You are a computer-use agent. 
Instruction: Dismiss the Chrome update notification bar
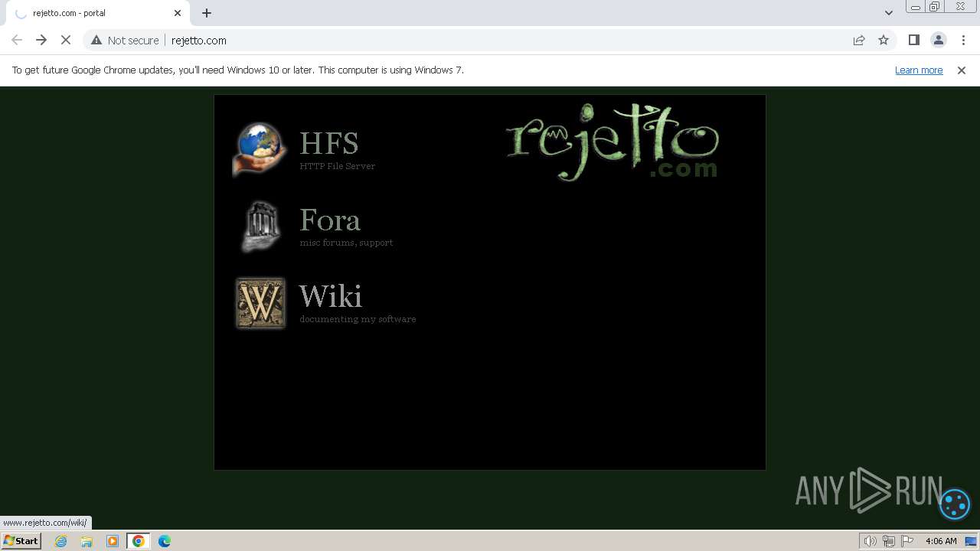click(962, 70)
